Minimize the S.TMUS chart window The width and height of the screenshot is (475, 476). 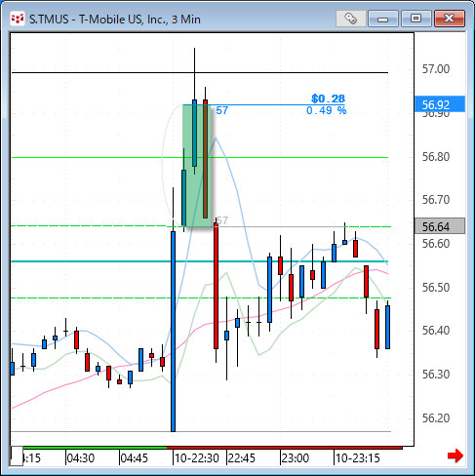pos(383,19)
